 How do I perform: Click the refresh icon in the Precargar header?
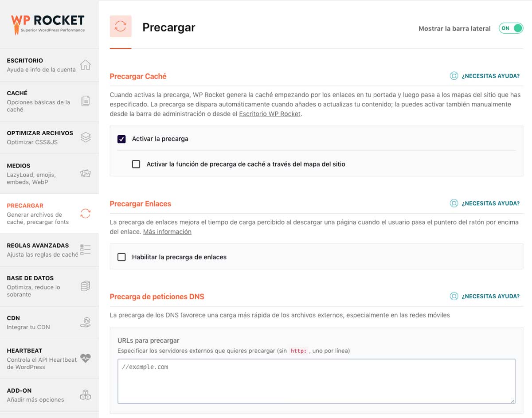(121, 27)
